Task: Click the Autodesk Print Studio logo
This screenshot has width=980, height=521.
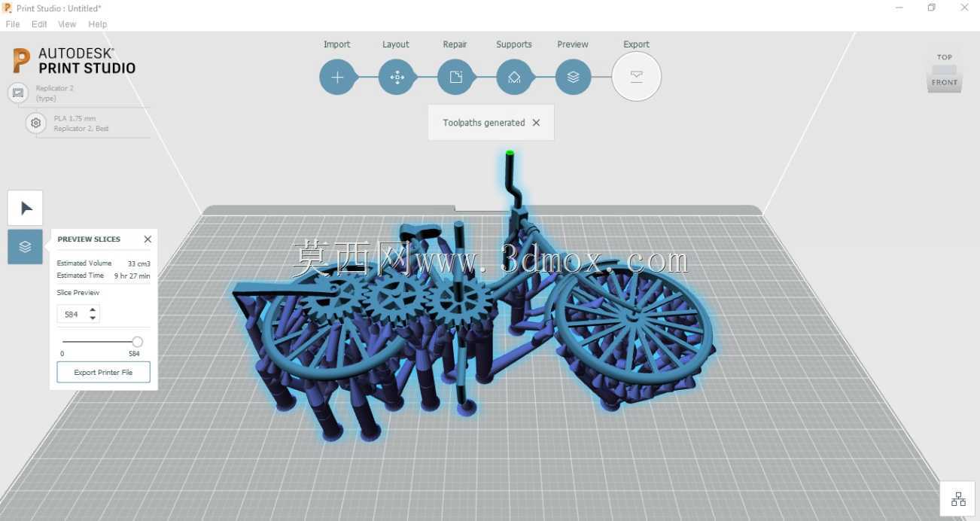Action: tap(74, 61)
